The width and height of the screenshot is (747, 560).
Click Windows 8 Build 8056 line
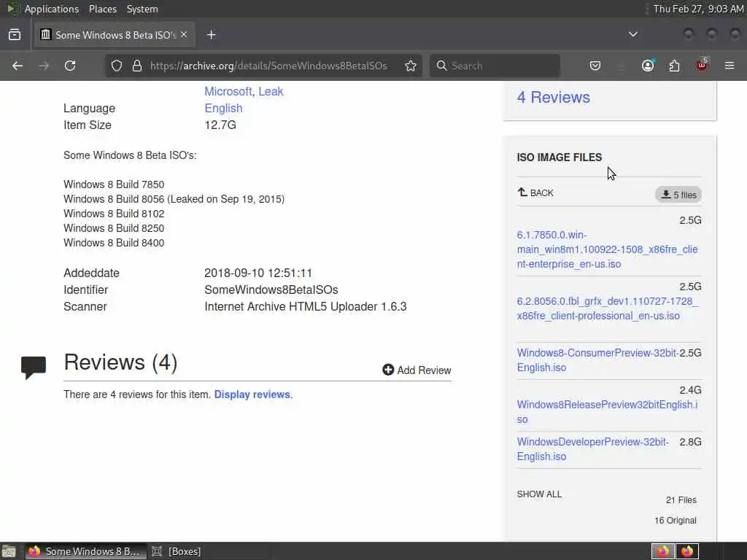tap(174, 199)
